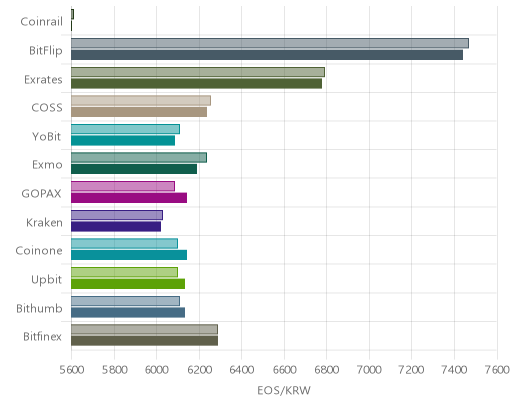
Task: Click the dark green lower Exmo bar
Action: 134,169
